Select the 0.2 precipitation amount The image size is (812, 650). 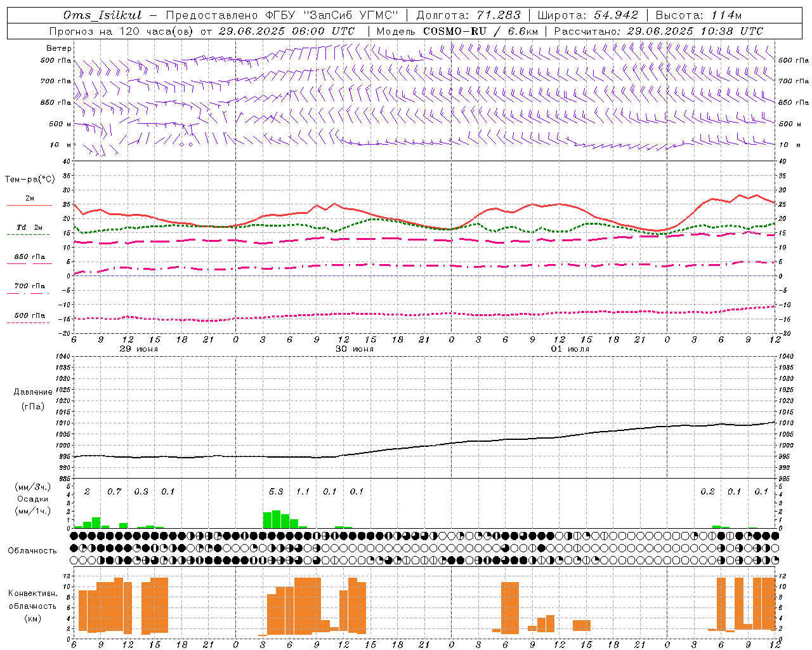(707, 491)
